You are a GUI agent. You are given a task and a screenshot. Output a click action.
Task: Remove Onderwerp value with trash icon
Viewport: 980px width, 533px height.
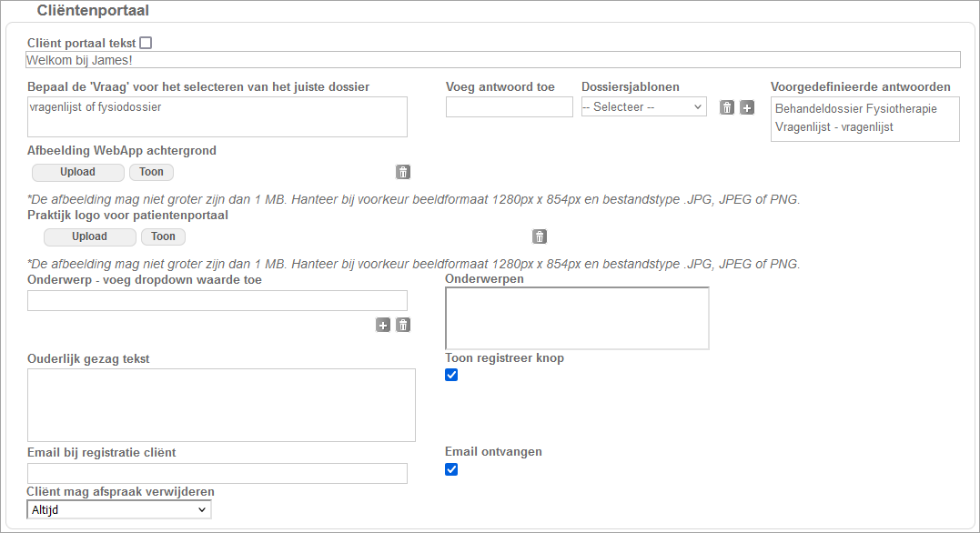(x=403, y=325)
